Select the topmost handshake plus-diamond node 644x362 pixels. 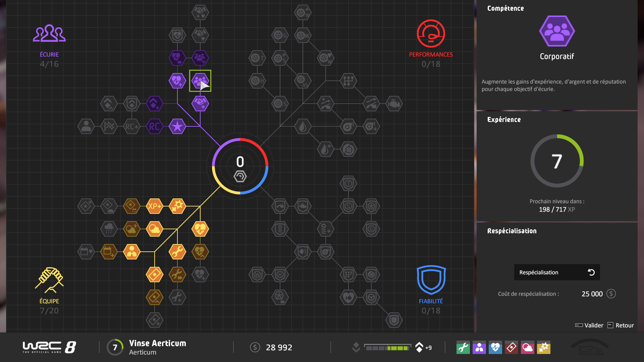point(200,12)
